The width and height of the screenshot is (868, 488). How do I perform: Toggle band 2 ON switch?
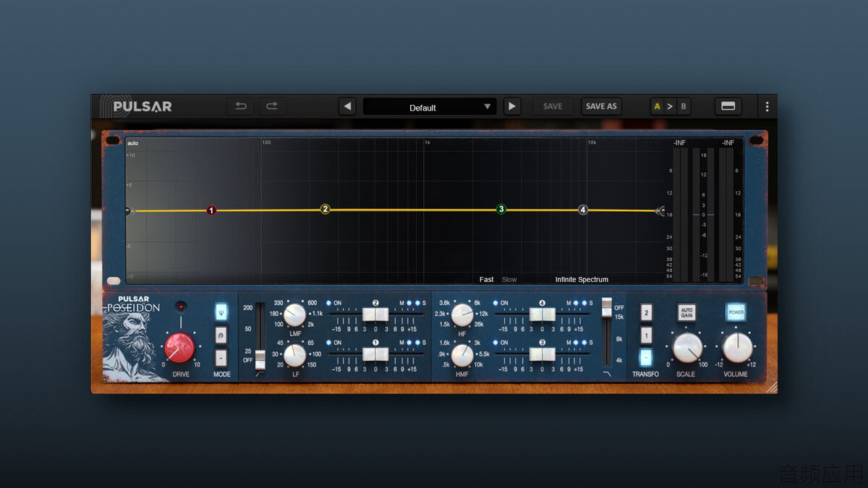point(328,303)
